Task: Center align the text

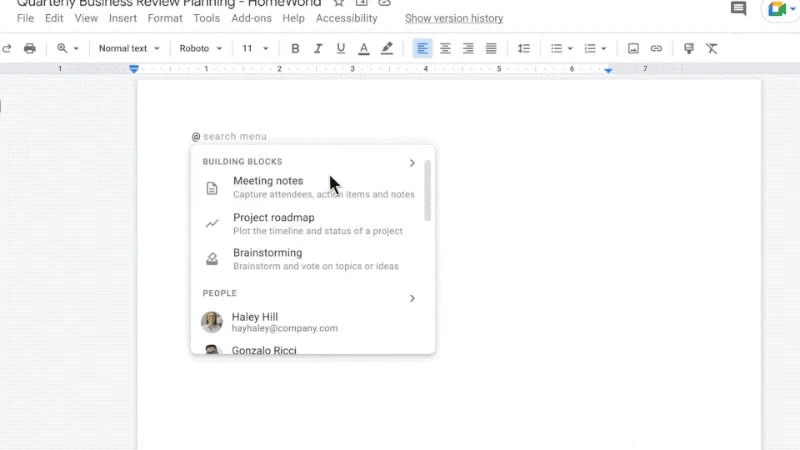Action: (x=445, y=48)
